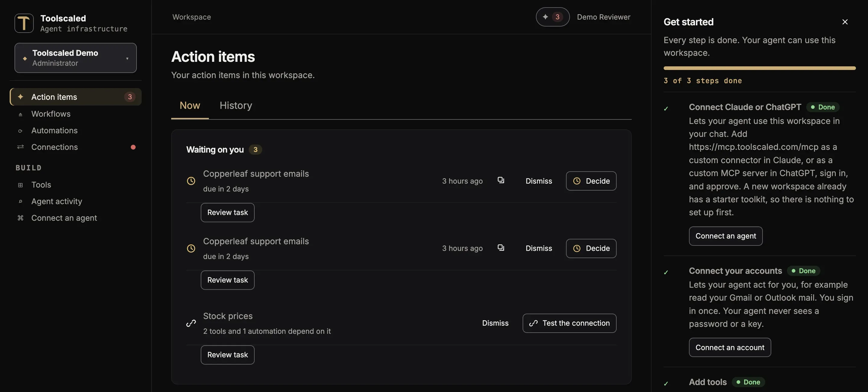Screen dimensions: 868x392
Task: Click the Demo Reviewer user name
Action: [x=603, y=17]
